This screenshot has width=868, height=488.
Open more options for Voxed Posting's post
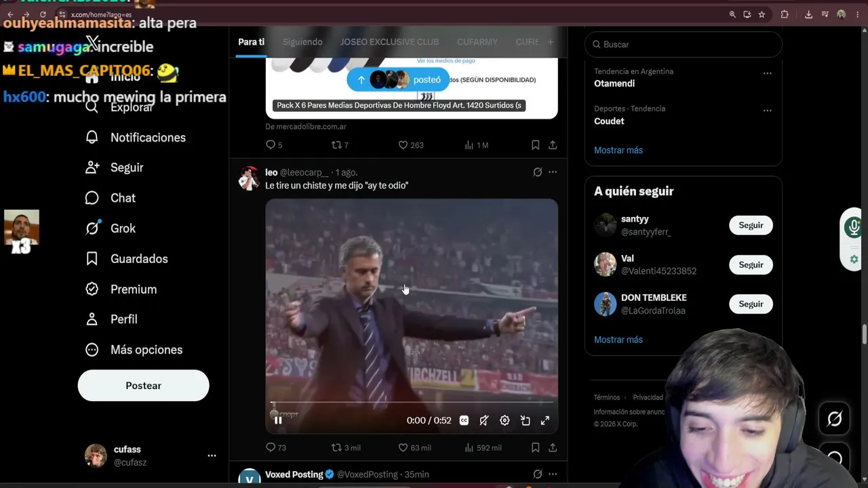pos(553,474)
